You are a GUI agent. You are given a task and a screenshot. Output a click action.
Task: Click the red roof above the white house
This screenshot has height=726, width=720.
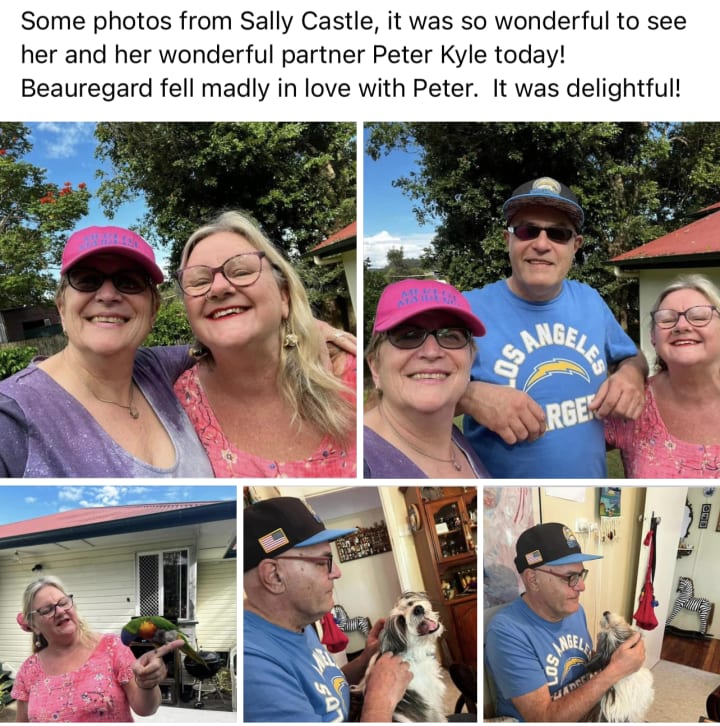118,520
